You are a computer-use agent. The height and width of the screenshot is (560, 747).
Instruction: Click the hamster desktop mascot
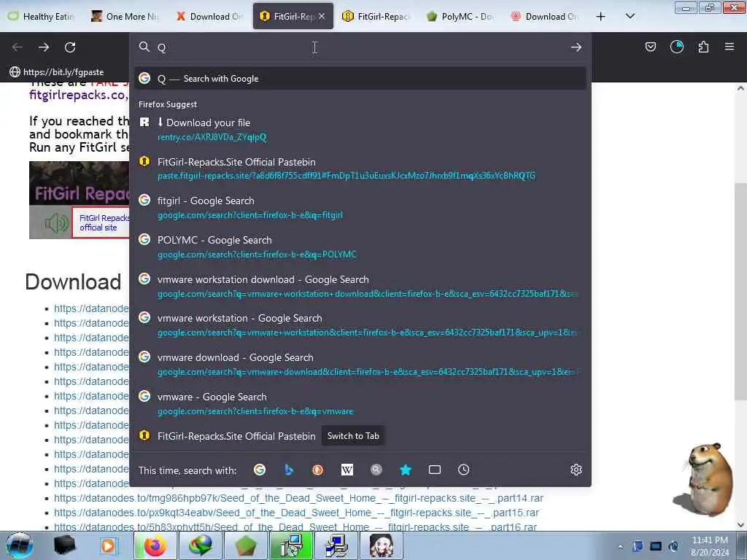(x=704, y=479)
